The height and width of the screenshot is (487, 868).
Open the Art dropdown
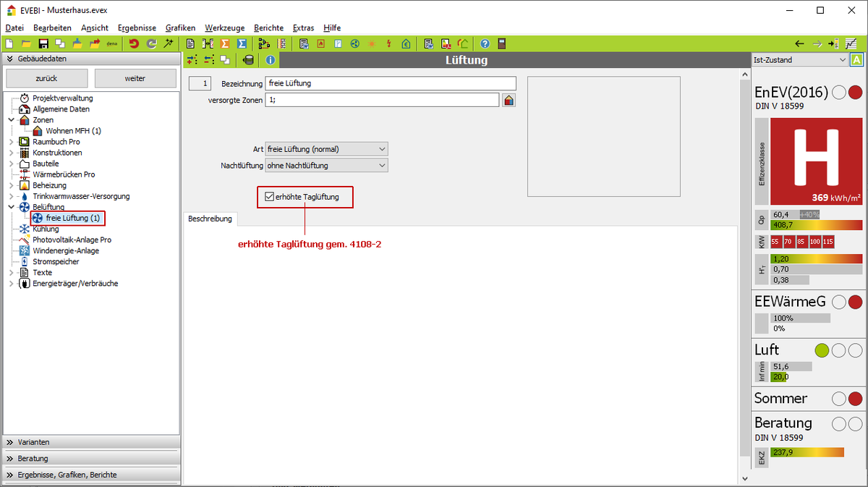327,149
